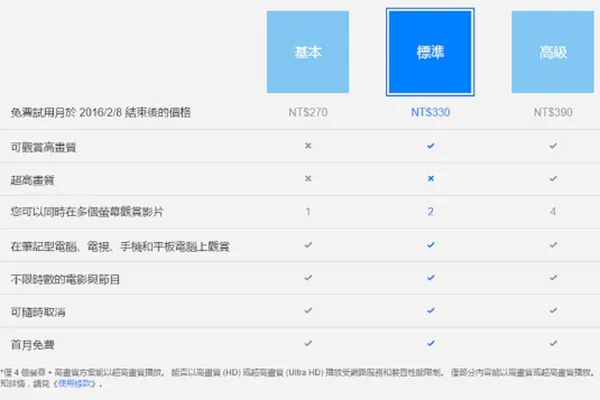Click the blue 可隨時取消 checkmark under 標準
The image size is (600, 400).
coord(430,310)
